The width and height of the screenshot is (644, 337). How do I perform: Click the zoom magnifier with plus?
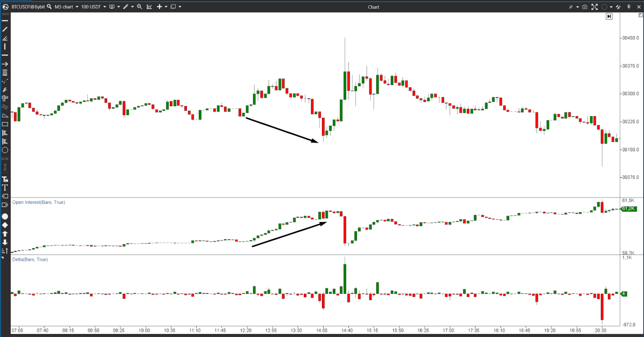[x=140, y=7]
